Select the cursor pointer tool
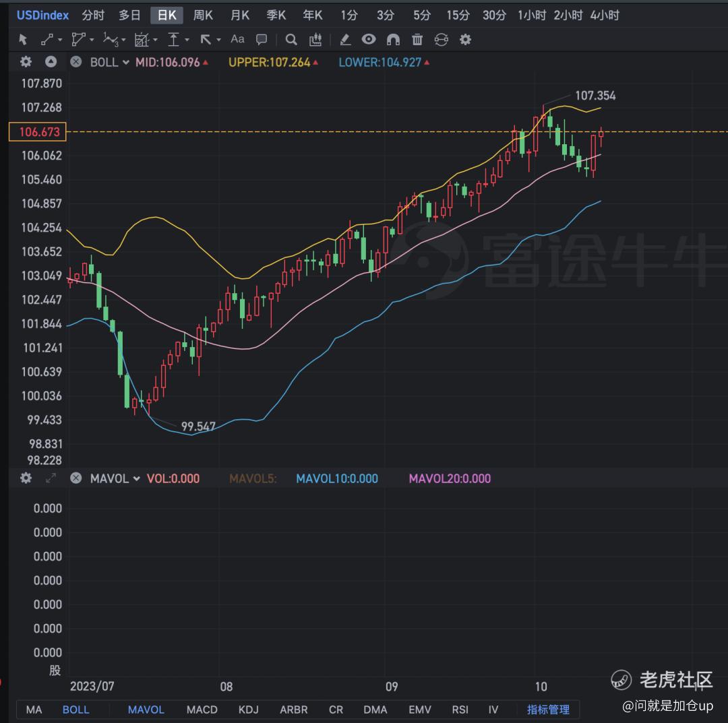 pyautogui.click(x=23, y=40)
